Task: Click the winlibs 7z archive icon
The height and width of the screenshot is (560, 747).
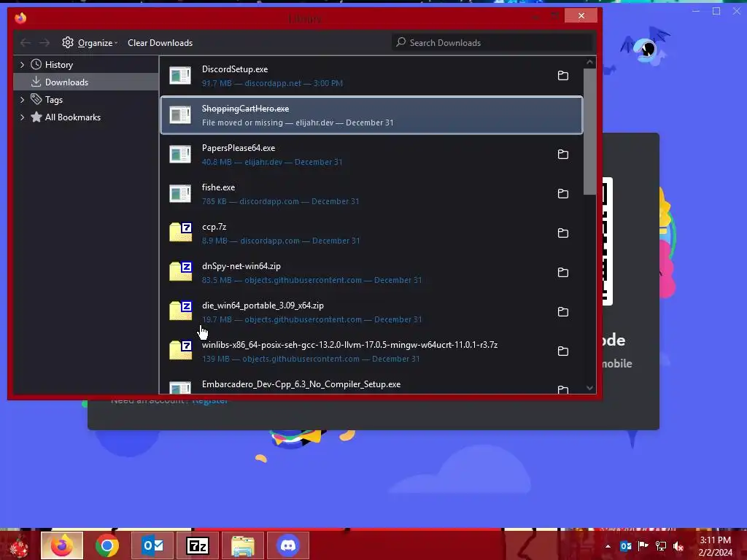Action: pyautogui.click(x=181, y=351)
